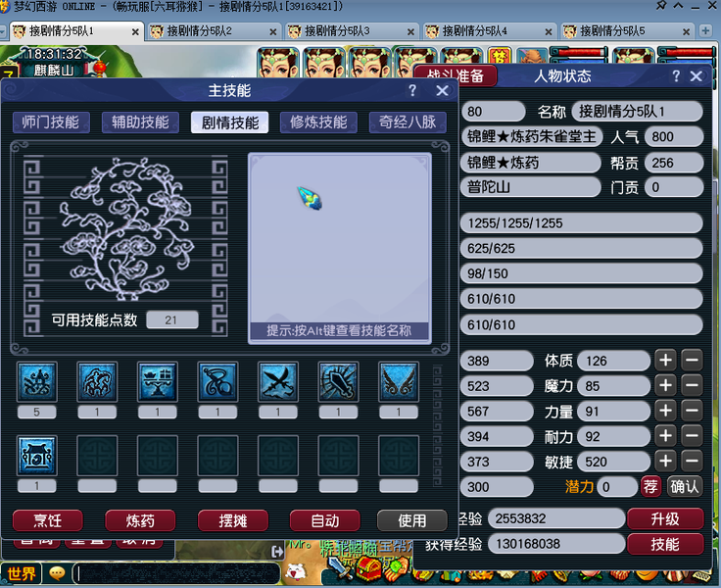The image size is (721, 588).
Task: Select the shield skill icon
Action: 338,382
